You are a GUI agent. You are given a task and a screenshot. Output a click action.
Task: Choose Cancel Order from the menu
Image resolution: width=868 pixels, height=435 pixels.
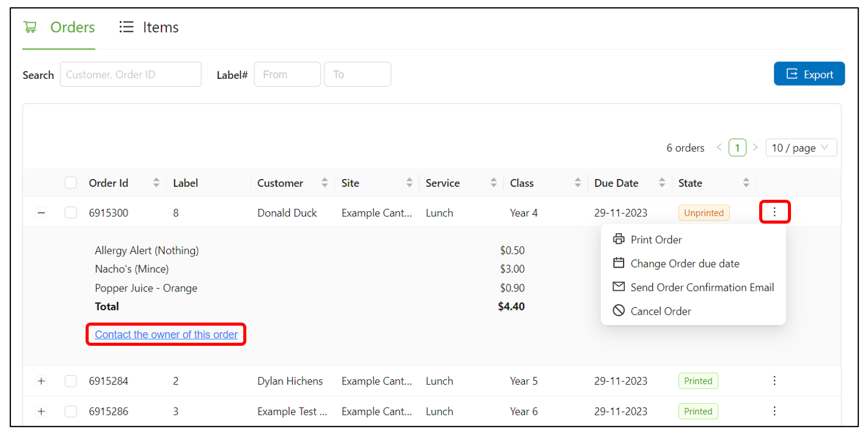point(660,311)
